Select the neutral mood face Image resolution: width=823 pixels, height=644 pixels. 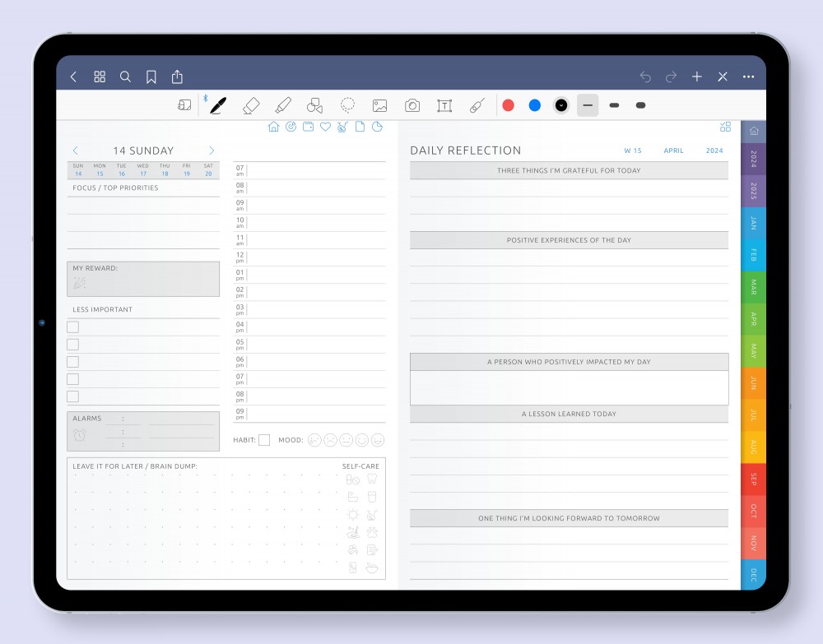(x=346, y=440)
